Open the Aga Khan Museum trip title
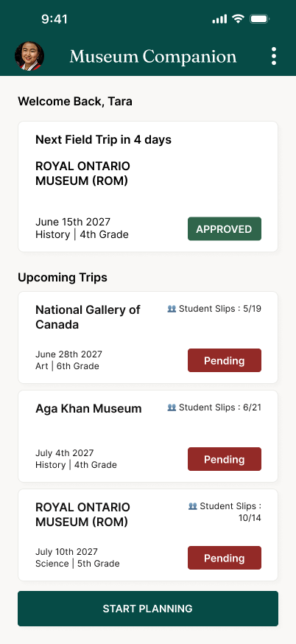The width and height of the screenshot is (296, 644). coord(88,409)
